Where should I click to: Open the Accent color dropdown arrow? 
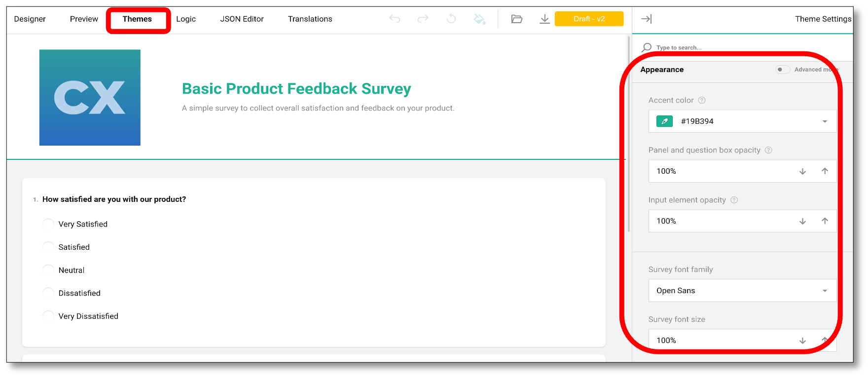click(x=825, y=121)
